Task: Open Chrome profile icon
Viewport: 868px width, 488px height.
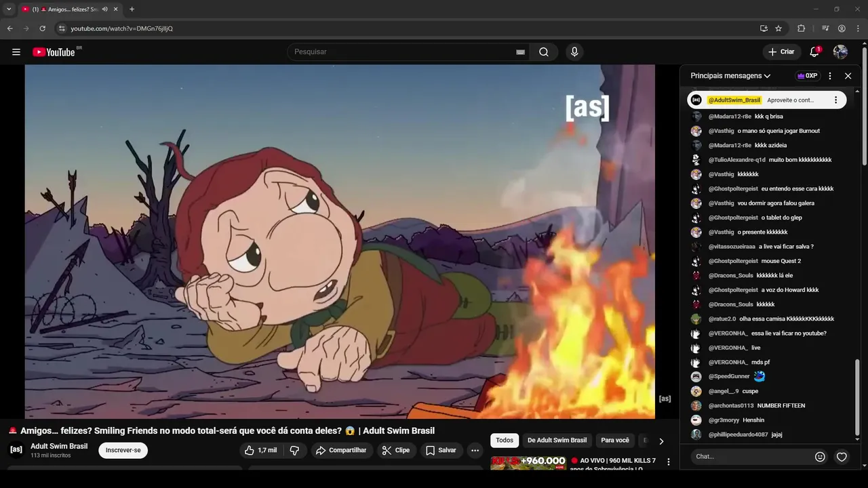Action: [x=842, y=28]
